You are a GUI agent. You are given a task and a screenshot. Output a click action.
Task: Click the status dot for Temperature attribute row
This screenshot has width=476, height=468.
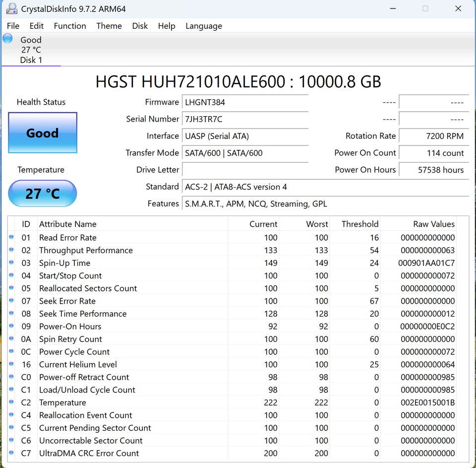(11, 402)
